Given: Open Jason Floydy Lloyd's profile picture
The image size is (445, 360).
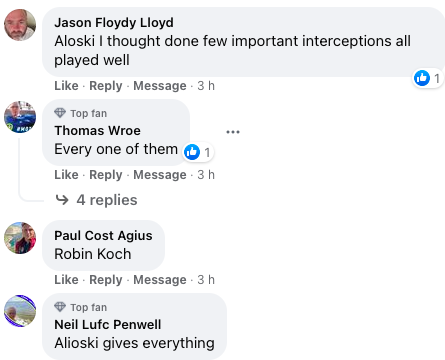Looking at the screenshot, I should pyautogui.click(x=20, y=25).
